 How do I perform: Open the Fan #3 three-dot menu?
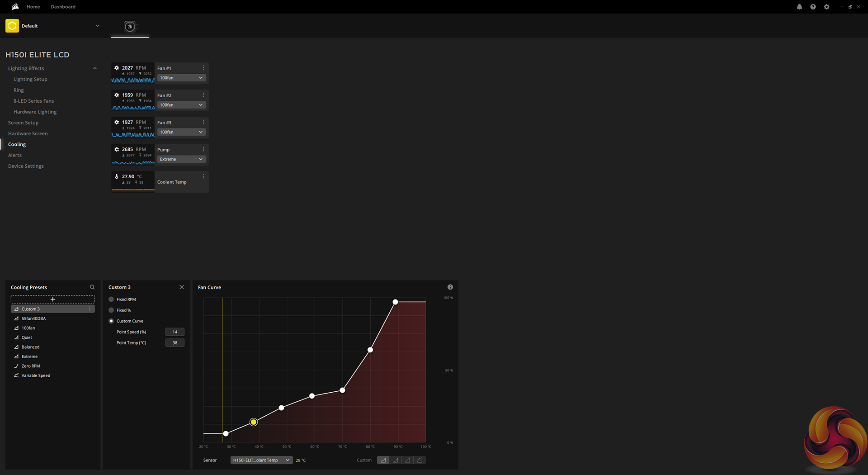[x=203, y=122]
